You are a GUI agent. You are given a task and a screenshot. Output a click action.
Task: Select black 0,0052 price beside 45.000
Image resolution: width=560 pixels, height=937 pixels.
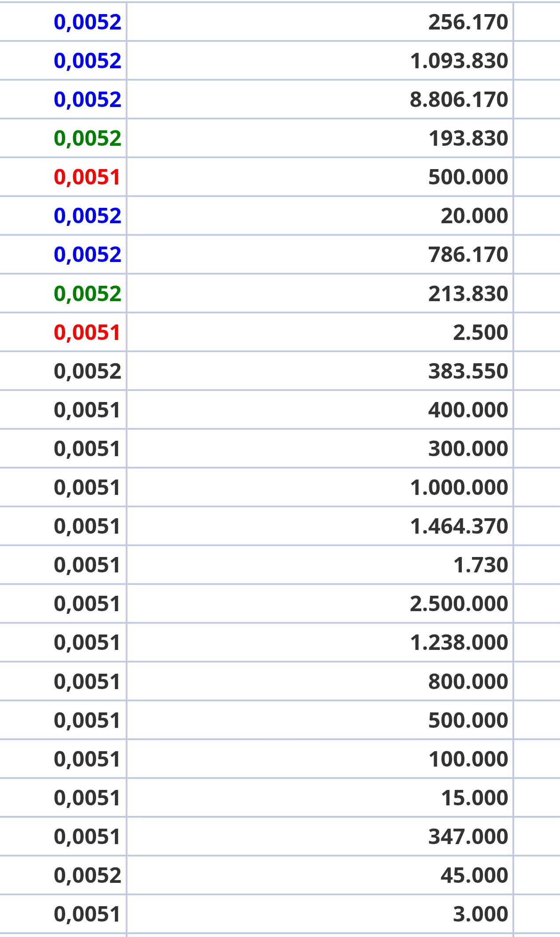pyautogui.click(x=87, y=875)
